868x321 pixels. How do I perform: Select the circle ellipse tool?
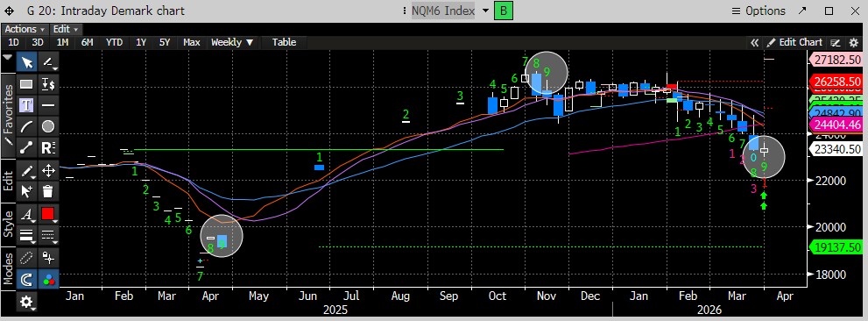[49, 126]
